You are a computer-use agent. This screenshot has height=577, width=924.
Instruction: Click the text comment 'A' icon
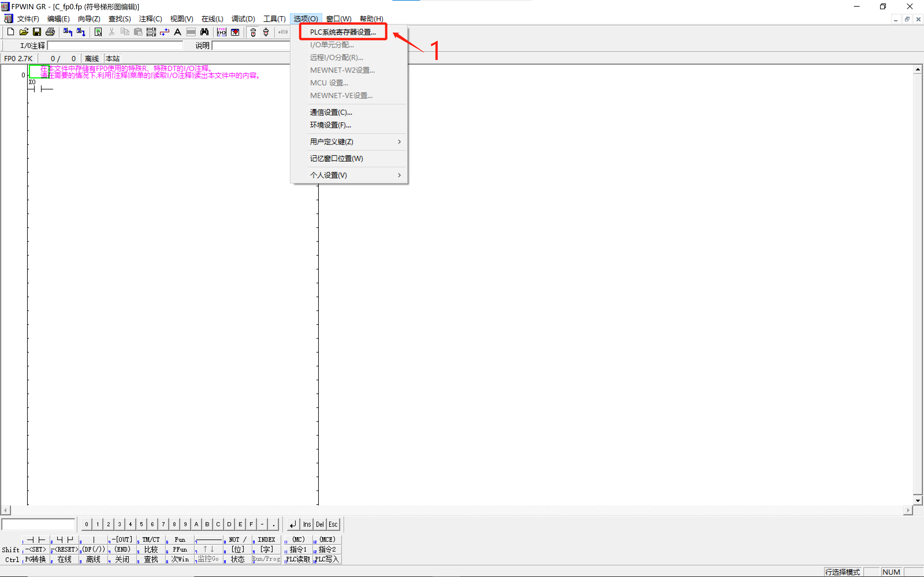coord(178,32)
